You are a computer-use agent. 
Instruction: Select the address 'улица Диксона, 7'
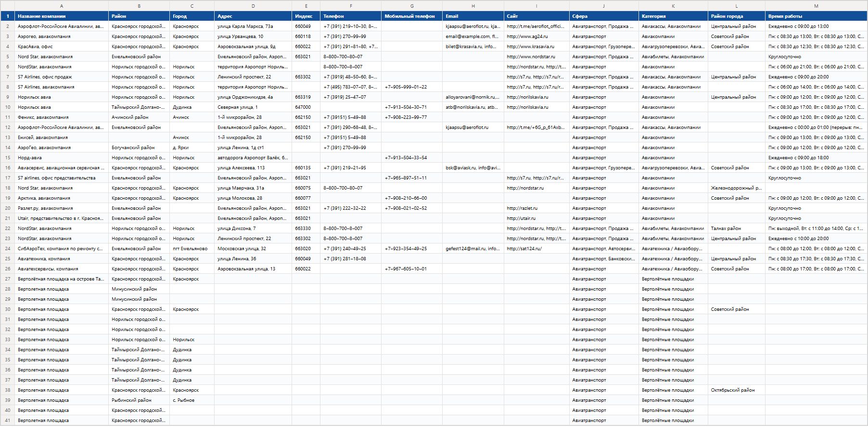point(253,229)
